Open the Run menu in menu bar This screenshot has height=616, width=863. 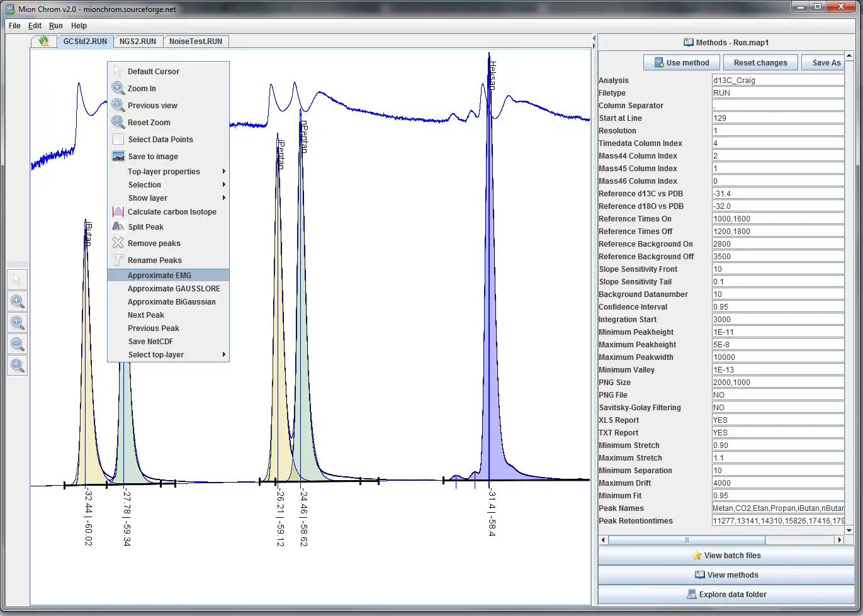point(56,26)
